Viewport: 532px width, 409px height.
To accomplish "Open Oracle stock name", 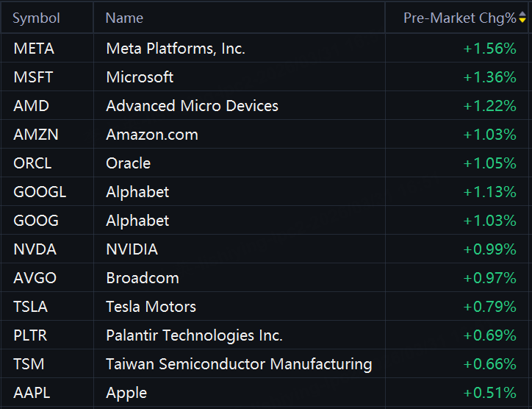I will click(x=128, y=163).
